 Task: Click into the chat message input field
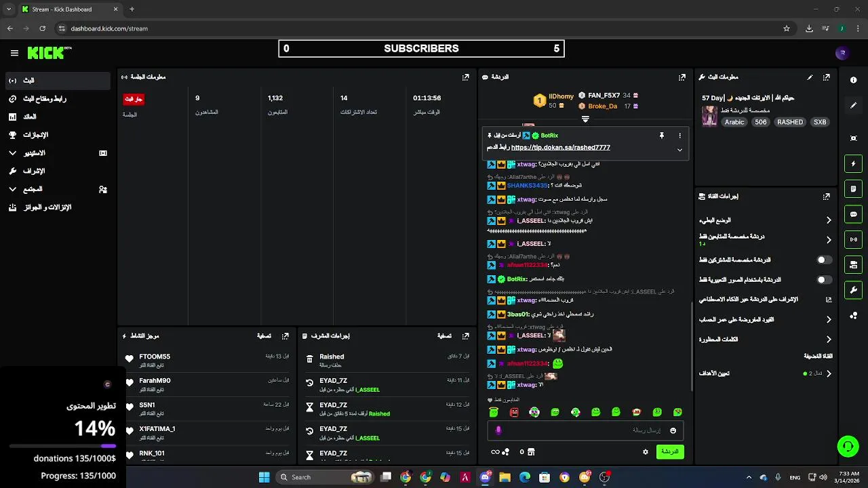pyautogui.click(x=585, y=430)
